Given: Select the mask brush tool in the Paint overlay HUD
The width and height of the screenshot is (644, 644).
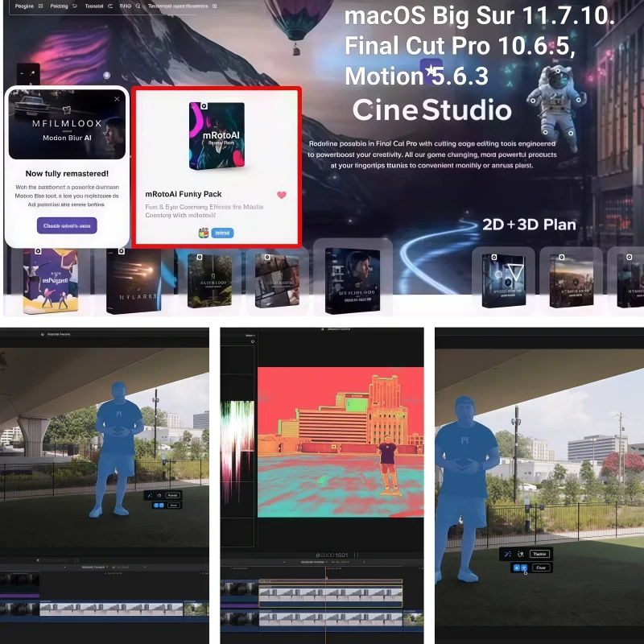Looking at the screenshot, I should point(150,495).
